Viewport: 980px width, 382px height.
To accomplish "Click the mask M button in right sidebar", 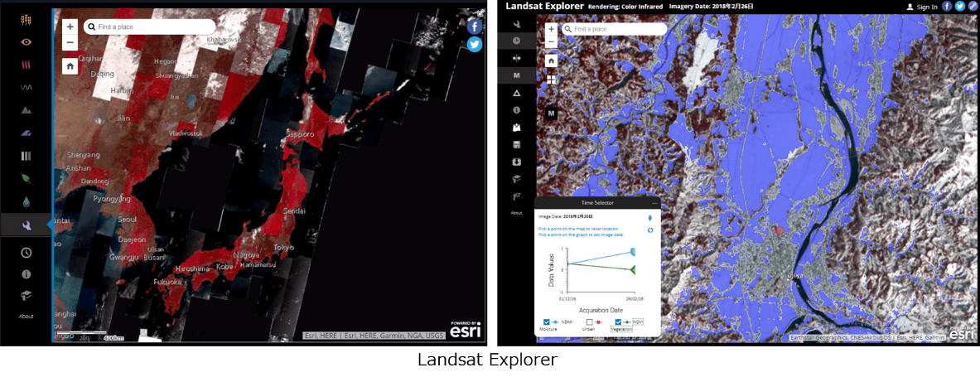I will pyautogui.click(x=516, y=75).
